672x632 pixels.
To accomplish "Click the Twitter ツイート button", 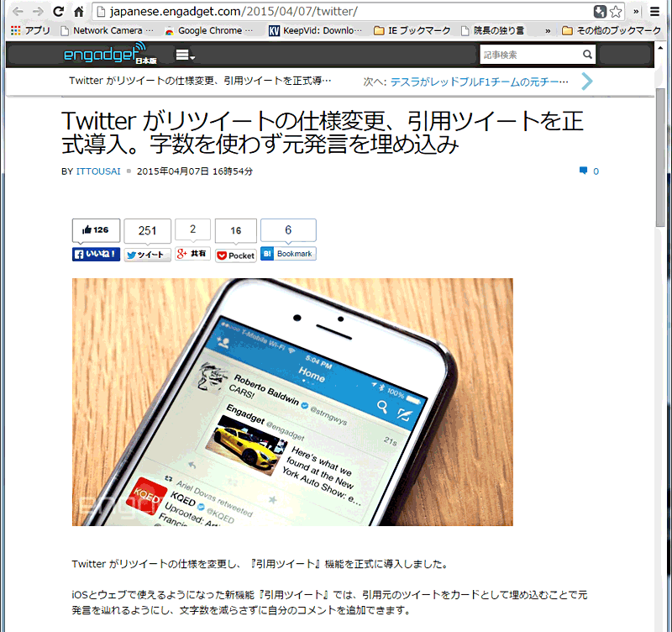I will click(148, 255).
